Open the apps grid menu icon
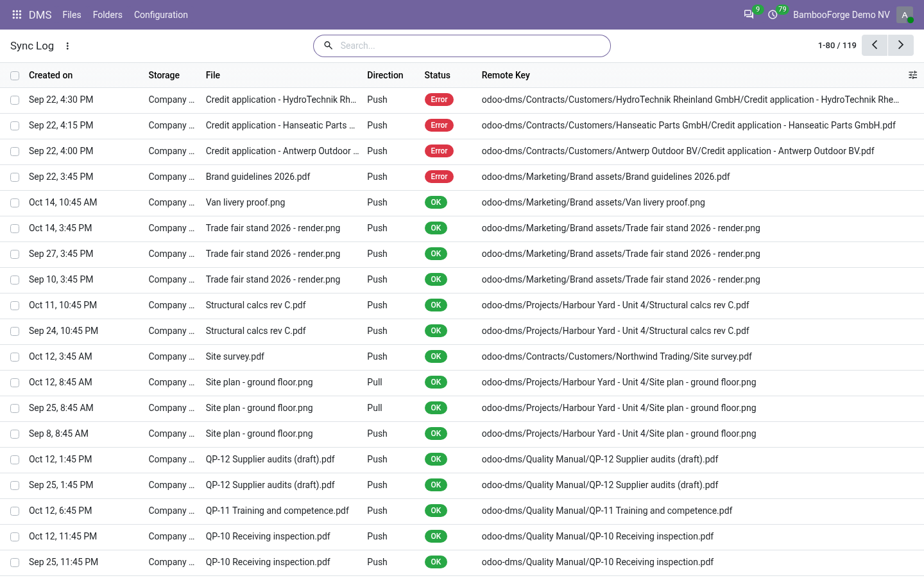 (x=17, y=14)
